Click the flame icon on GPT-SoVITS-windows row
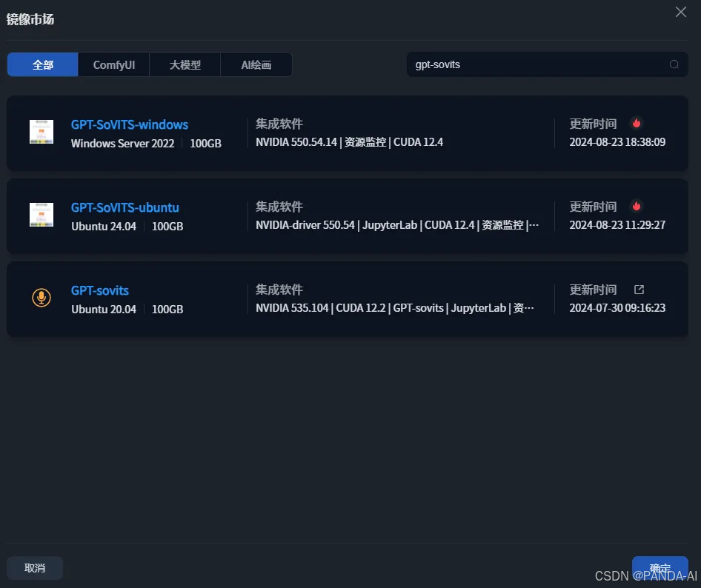 click(637, 123)
